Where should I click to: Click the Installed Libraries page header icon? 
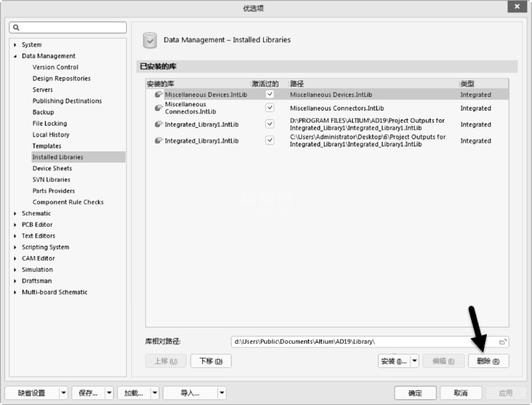(x=150, y=40)
